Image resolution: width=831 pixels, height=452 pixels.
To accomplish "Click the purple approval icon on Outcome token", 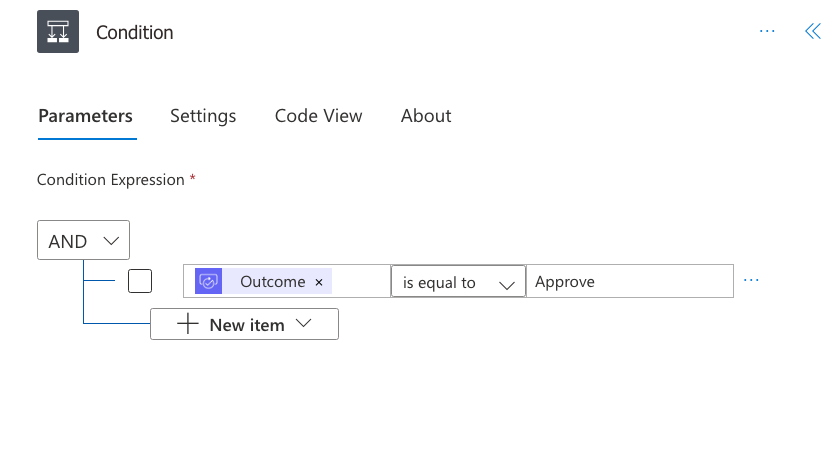I will tap(208, 282).
